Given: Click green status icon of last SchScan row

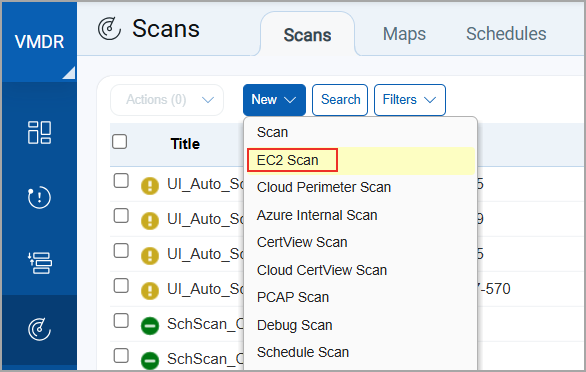Looking at the screenshot, I should point(150,360).
